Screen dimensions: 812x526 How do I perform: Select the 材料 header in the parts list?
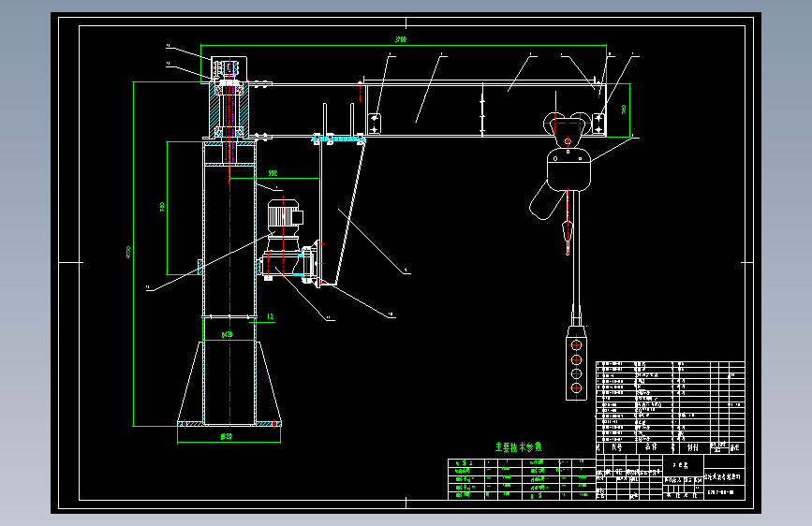(x=692, y=447)
